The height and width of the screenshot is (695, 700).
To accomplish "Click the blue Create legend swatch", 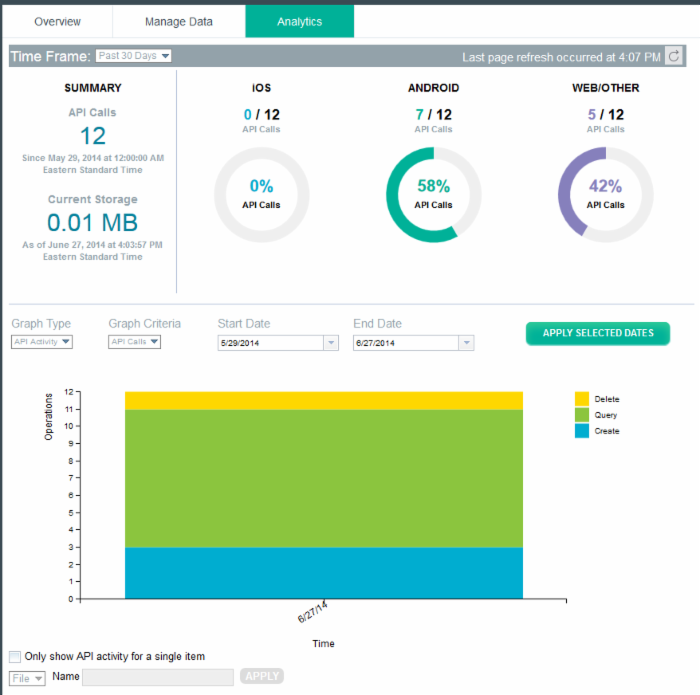I will click(582, 431).
